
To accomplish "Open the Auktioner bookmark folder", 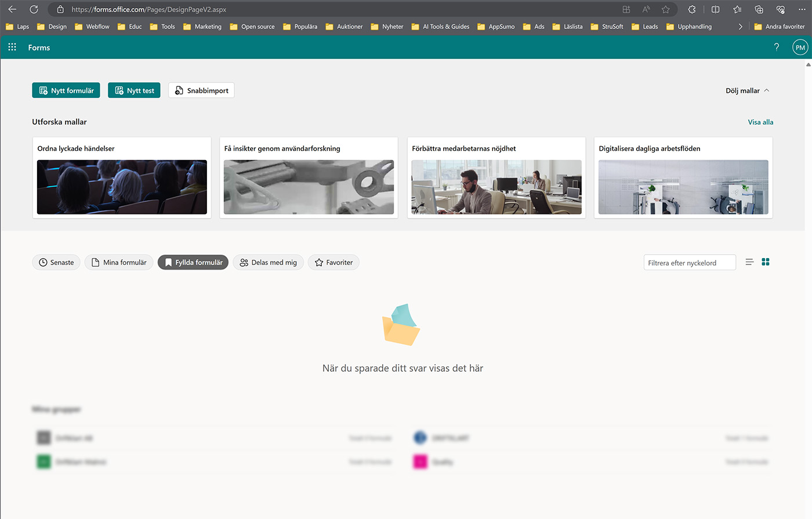I will (344, 27).
